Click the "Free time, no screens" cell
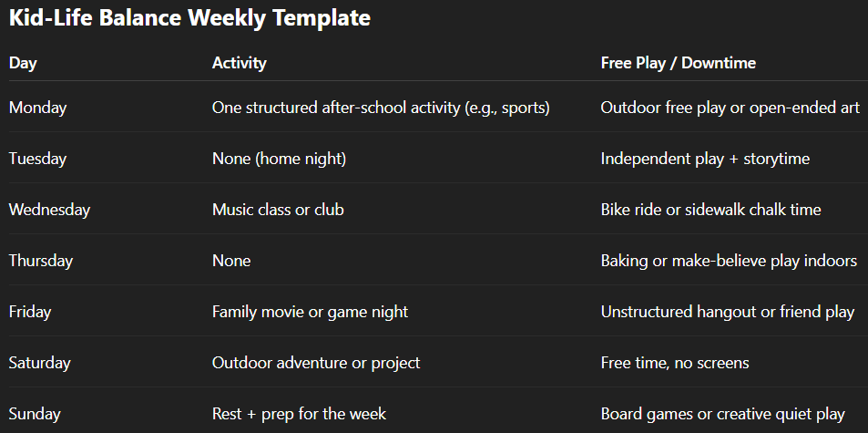The image size is (868, 433). point(674,363)
